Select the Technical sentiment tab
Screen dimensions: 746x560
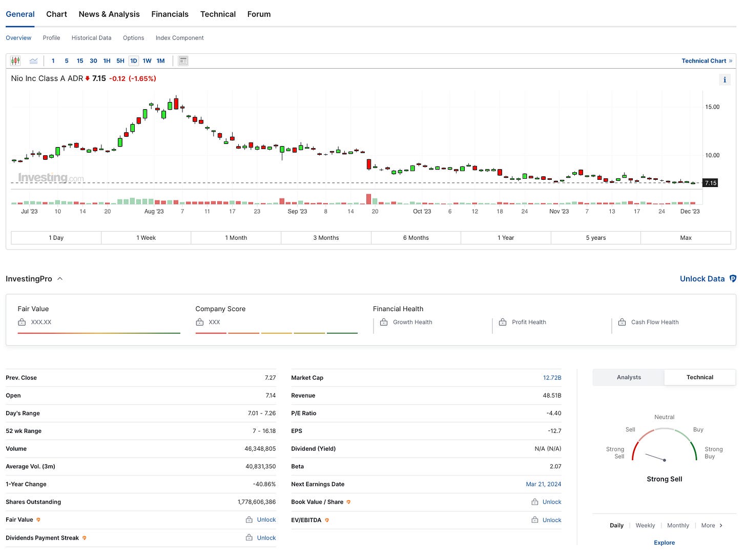700,378
